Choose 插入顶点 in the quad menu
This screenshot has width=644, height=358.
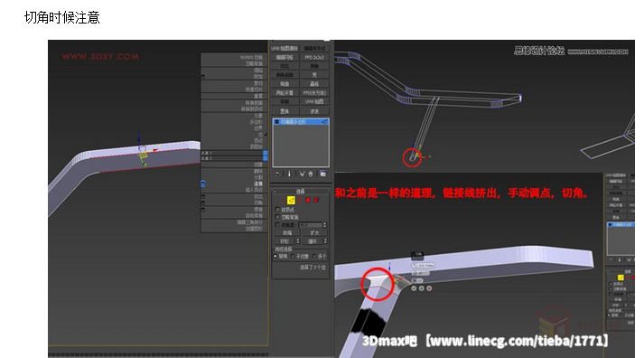click(254, 190)
